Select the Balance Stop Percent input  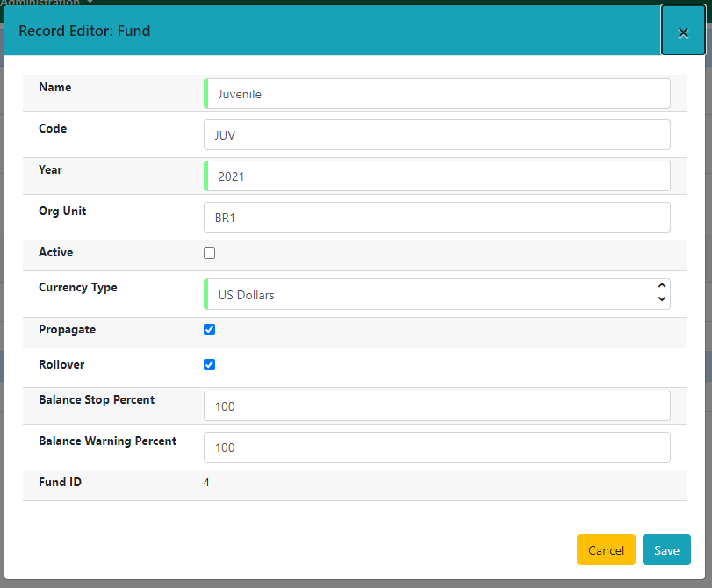[437, 406]
